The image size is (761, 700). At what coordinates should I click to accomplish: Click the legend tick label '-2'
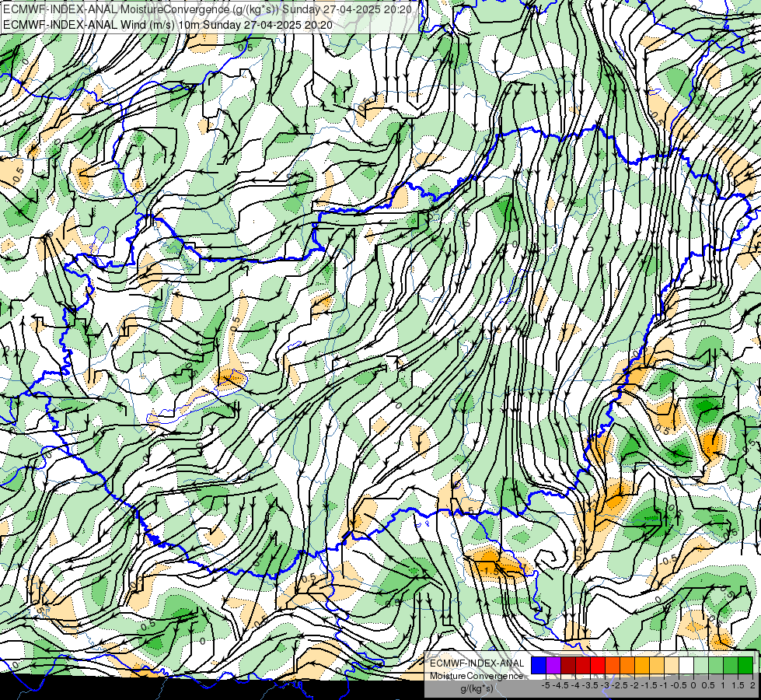(634, 685)
